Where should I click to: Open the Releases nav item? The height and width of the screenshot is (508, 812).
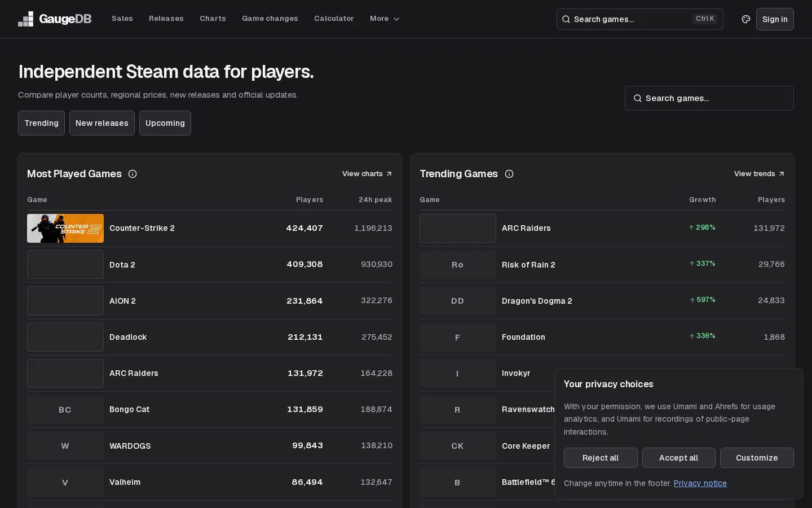click(166, 19)
